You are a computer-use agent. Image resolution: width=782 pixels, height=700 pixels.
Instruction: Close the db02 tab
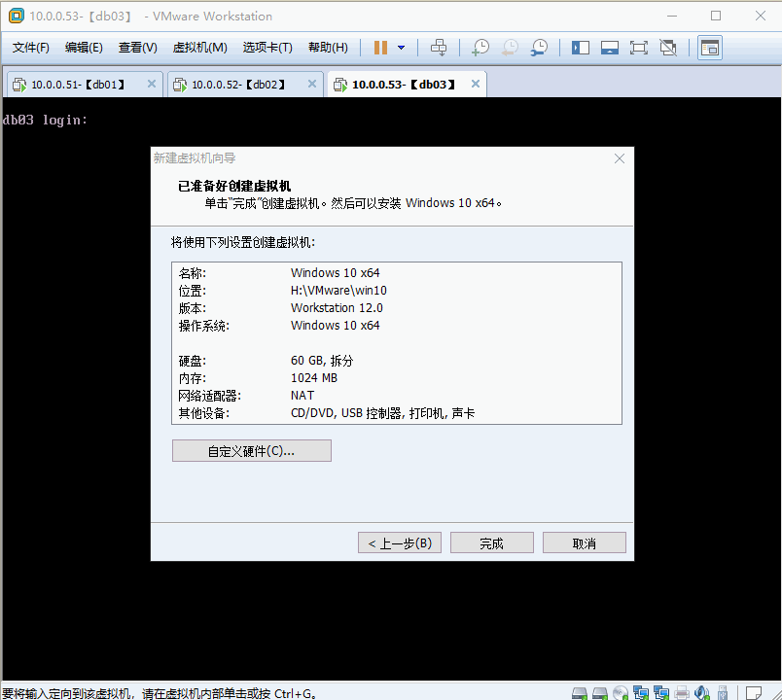point(312,84)
